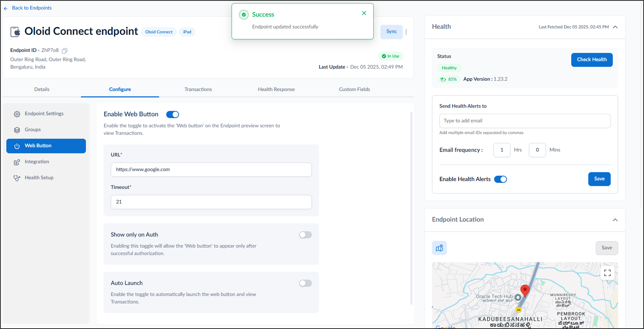Enable the Show only on Auth toggle
Viewport: 644px width, 329px height.
click(x=305, y=235)
